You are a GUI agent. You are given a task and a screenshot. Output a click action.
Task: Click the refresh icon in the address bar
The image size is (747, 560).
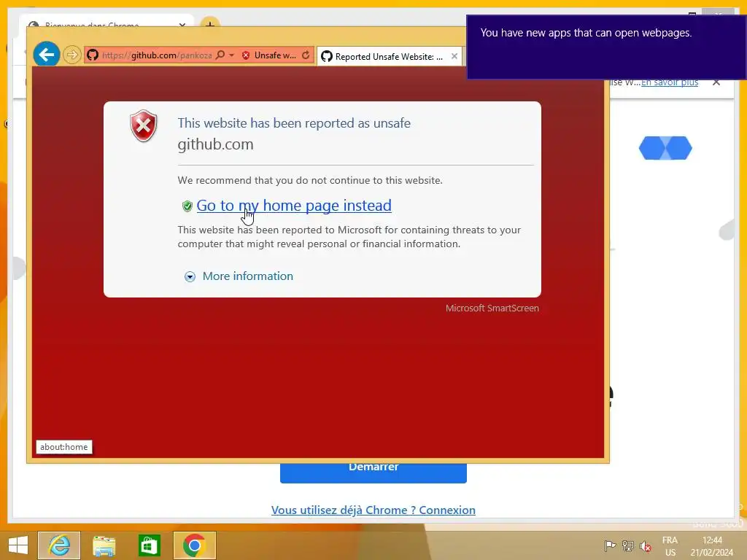click(306, 55)
